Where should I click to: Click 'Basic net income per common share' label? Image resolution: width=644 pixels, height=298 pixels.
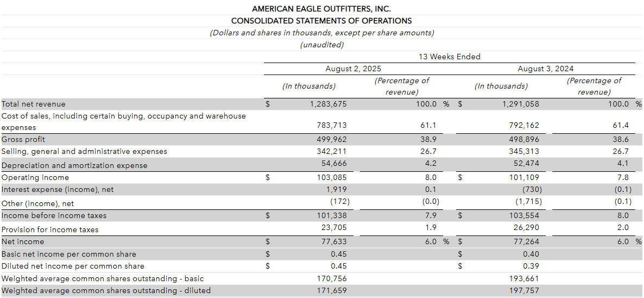click(x=68, y=254)
